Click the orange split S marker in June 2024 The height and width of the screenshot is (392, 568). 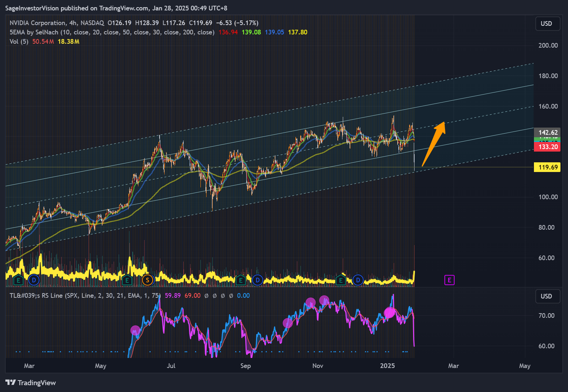point(147,280)
